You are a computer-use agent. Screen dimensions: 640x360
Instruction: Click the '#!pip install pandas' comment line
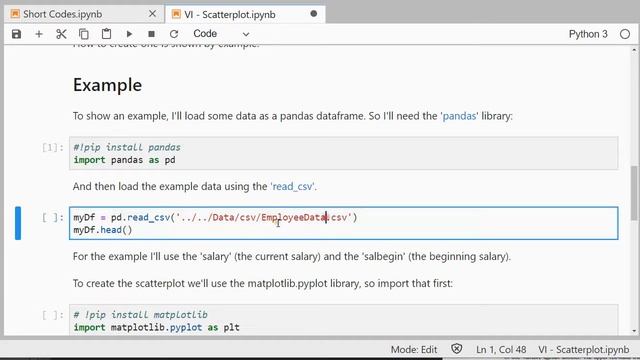(127, 147)
